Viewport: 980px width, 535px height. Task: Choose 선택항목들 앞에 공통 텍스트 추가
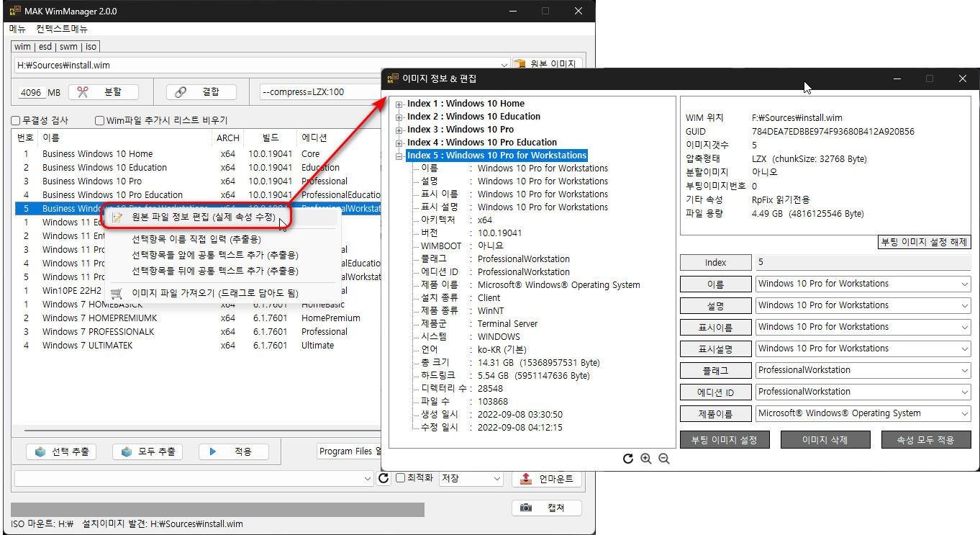221,255
